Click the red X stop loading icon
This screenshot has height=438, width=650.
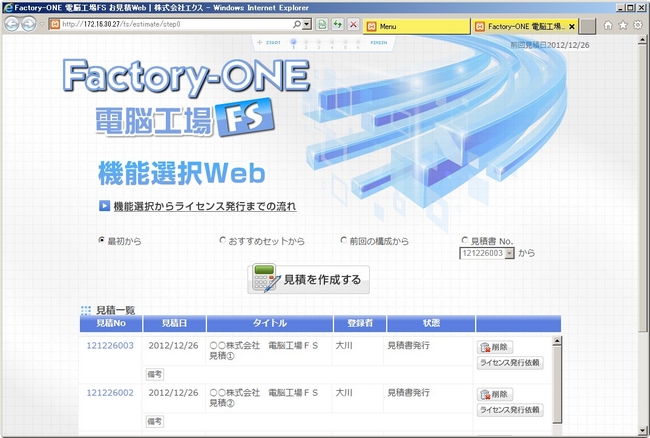point(353,24)
